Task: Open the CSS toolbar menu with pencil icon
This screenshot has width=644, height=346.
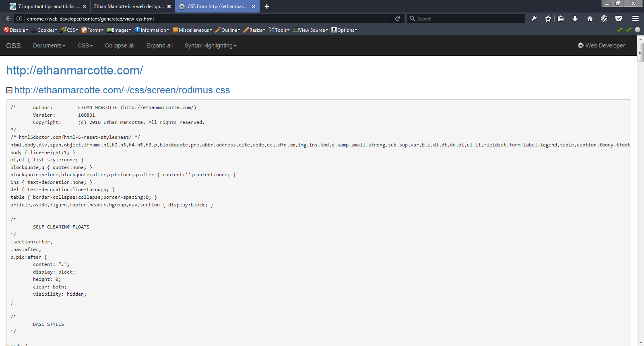Action: pos(70,30)
